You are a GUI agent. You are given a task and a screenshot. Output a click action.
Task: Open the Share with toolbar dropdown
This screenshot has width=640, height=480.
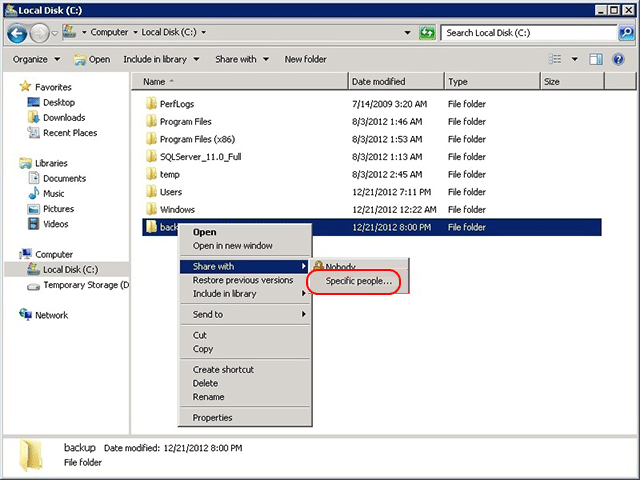point(242,59)
